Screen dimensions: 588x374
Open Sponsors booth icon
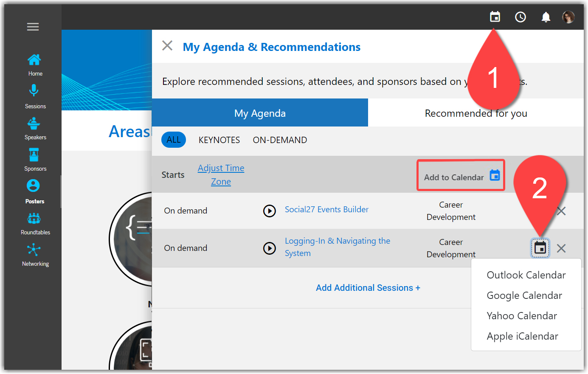(x=34, y=155)
